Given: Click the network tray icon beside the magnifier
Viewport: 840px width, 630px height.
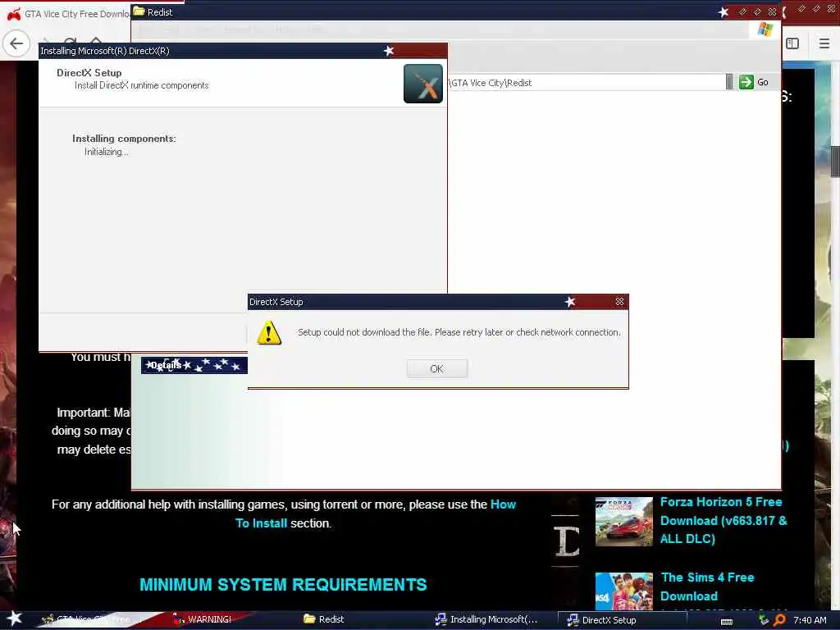Looking at the screenshot, I should (x=764, y=620).
